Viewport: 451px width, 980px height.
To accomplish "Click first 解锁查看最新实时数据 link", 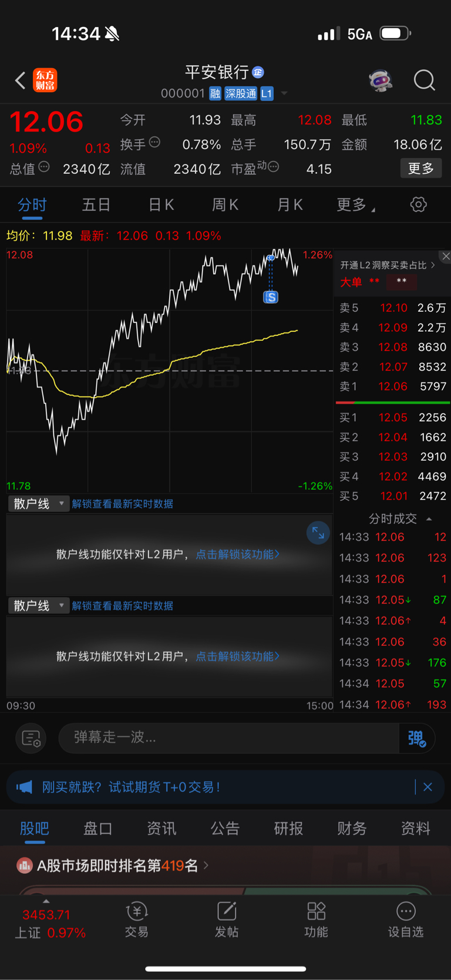I will (x=122, y=504).
